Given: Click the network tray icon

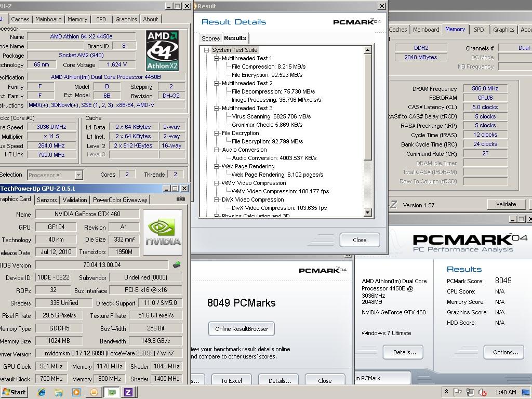Looking at the screenshot, I should [x=470, y=392].
